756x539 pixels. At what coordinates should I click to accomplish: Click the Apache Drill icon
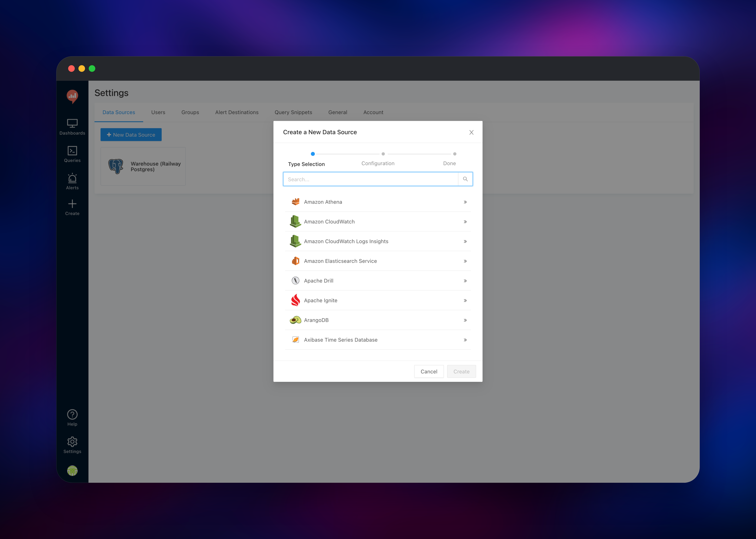(295, 281)
